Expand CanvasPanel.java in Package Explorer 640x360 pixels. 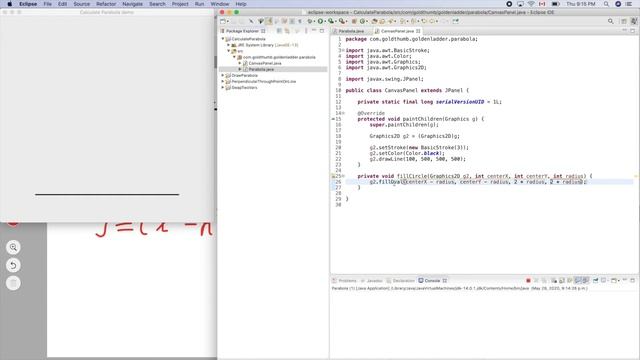(x=240, y=63)
